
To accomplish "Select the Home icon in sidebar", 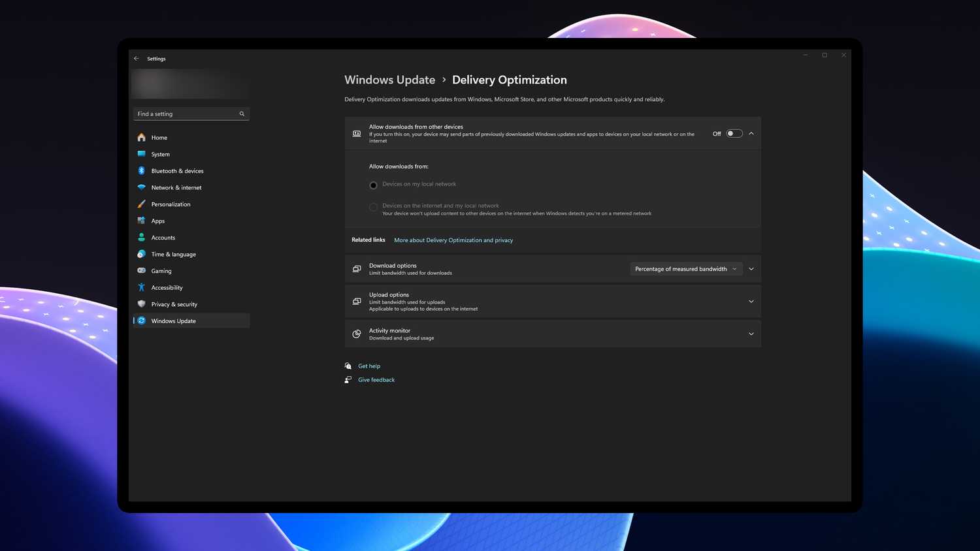I will click(141, 137).
